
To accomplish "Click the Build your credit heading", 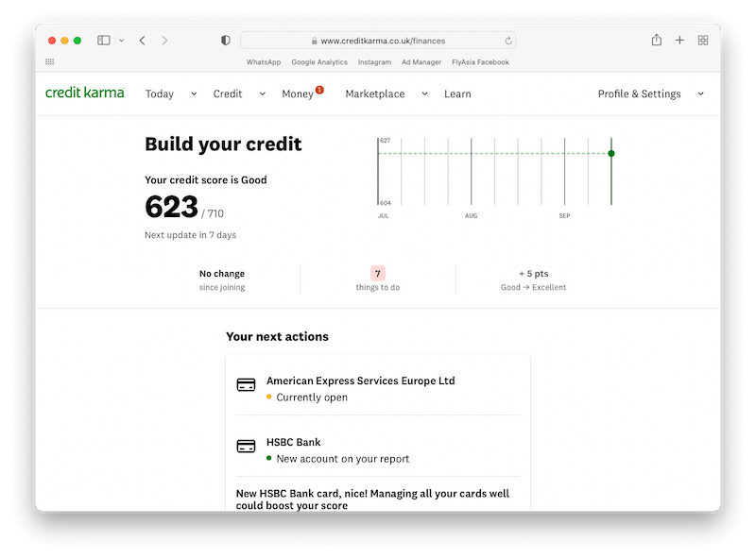I will click(x=223, y=144).
